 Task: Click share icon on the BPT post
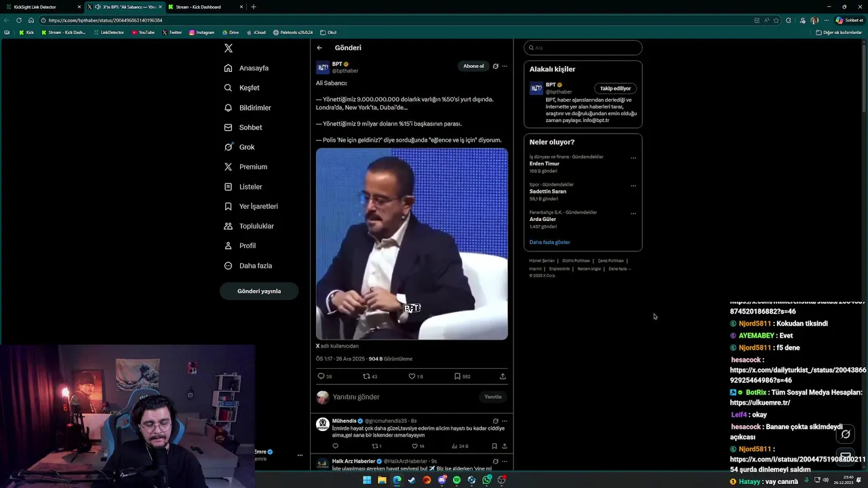tap(502, 376)
